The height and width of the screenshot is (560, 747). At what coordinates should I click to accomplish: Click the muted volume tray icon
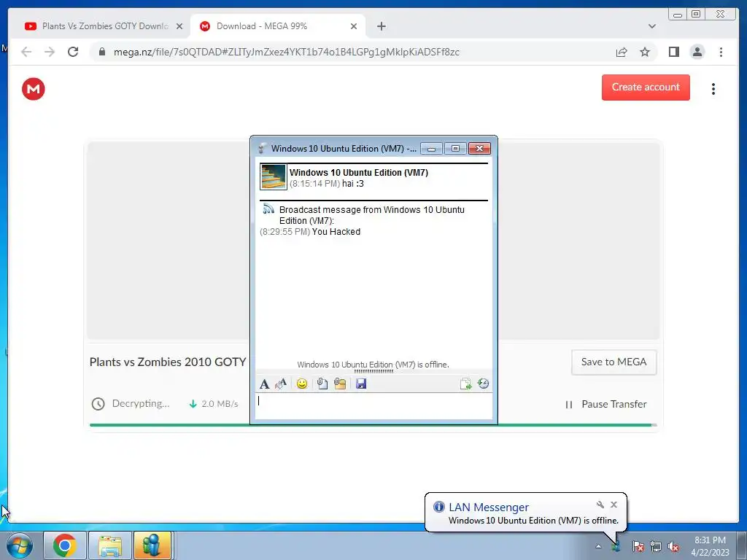coord(673,546)
